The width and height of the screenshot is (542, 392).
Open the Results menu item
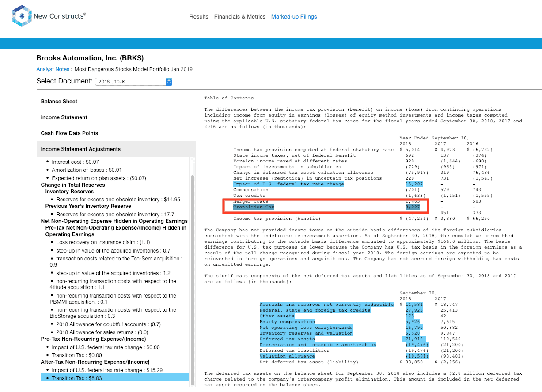tap(199, 17)
